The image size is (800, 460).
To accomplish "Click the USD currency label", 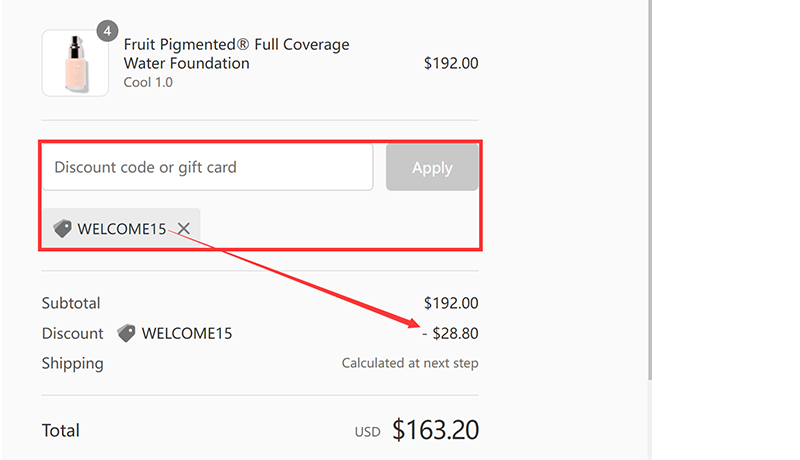I will [368, 433].
